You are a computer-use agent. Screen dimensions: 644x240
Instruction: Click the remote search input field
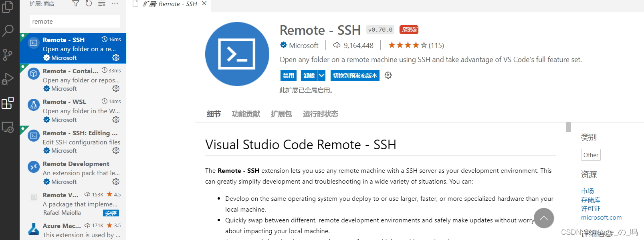75,21
